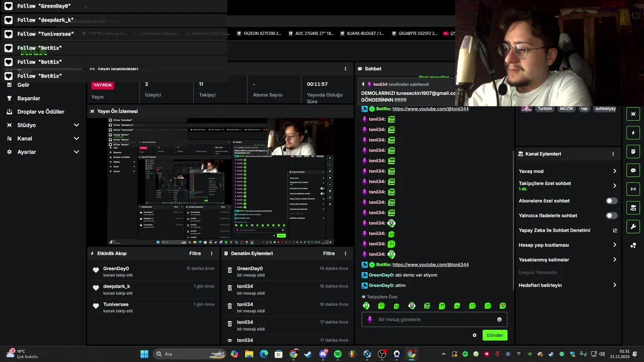The image size is (644, 362).
Task: Click GreenDay0 username on 'attim' message
Action: [381, 285]
